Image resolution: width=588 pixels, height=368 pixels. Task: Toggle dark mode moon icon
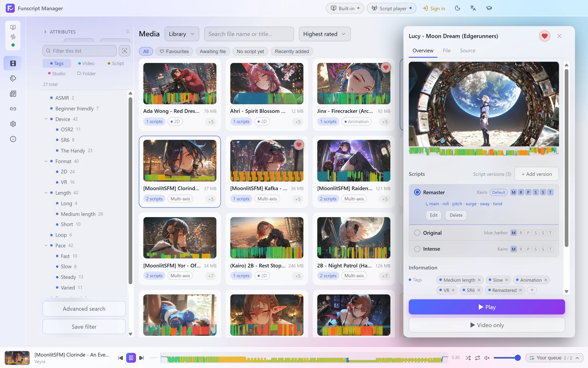point(457,8)
